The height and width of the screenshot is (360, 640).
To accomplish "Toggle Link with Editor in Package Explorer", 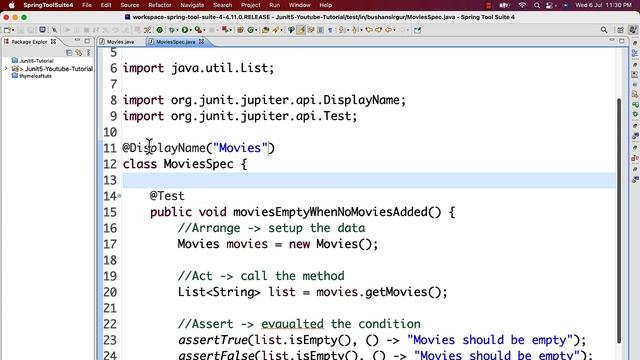I will 78,53.
